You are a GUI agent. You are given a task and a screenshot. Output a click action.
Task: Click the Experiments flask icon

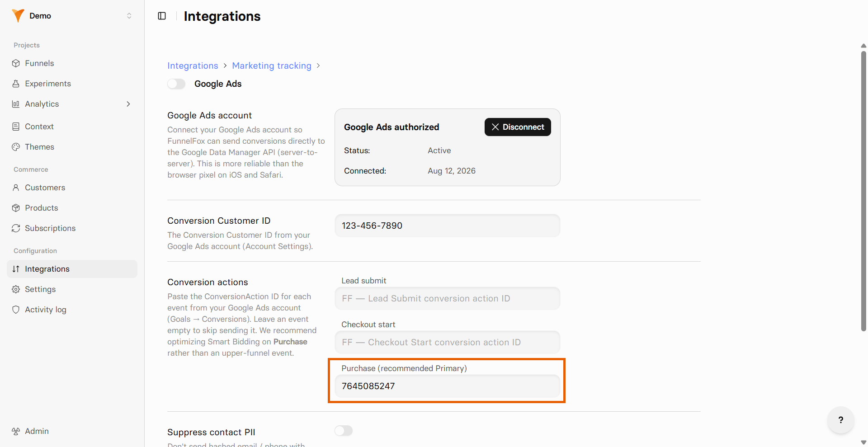tap(16, 84)
